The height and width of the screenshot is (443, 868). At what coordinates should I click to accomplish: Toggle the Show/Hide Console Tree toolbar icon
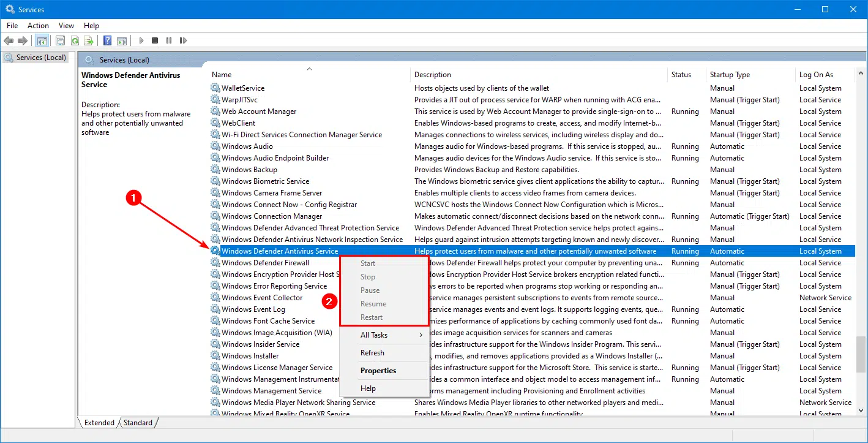pos(42,40)
